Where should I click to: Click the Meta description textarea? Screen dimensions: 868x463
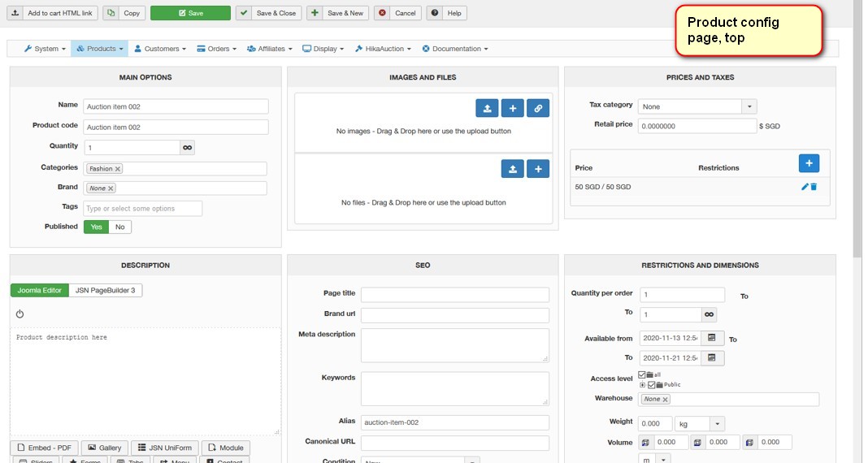pos(455,346)
